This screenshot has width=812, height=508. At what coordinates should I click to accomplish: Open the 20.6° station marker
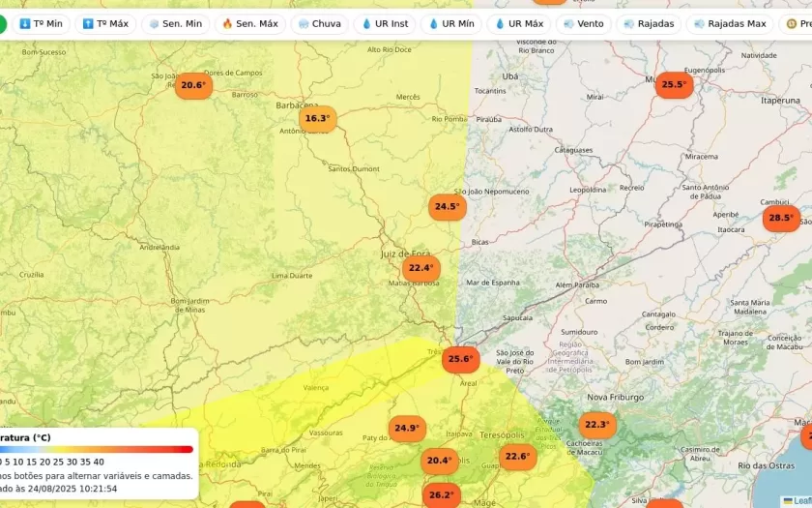click(192, 85)
